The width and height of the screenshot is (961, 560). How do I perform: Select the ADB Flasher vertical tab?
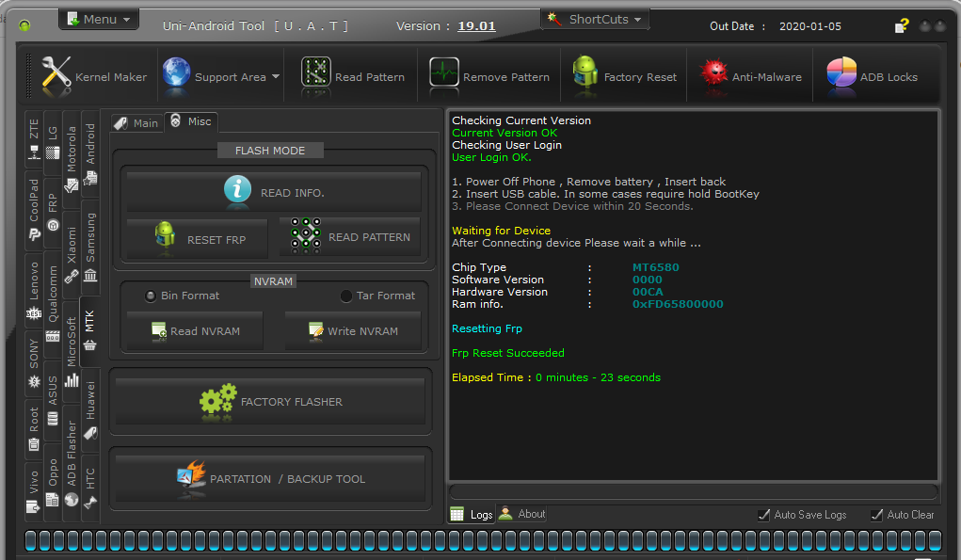[72, 462]
